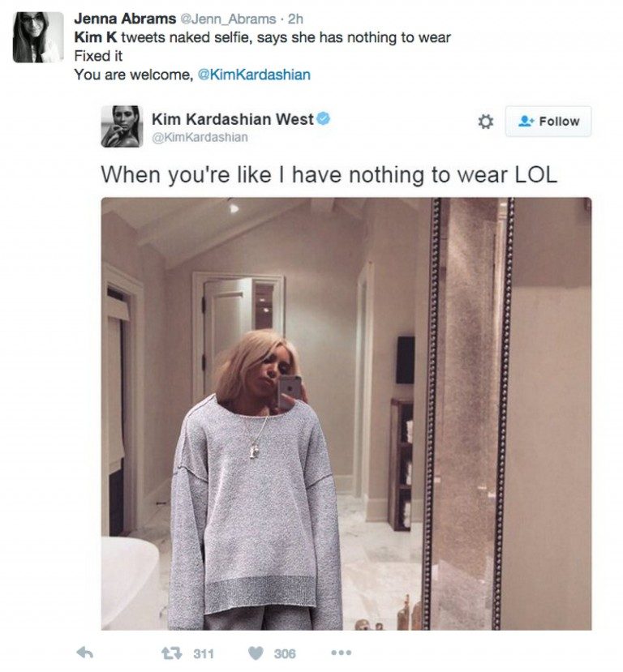623x672 pixels.
Task: View the 311 retweets count
Action: [204, 653]
